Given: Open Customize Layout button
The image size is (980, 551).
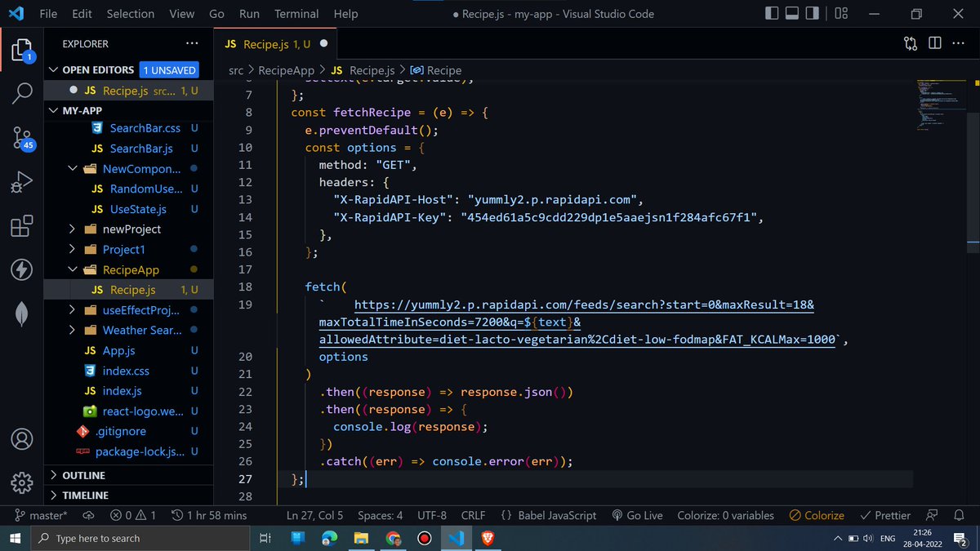Looking at the screenshot, I should (x=841, y=14).
